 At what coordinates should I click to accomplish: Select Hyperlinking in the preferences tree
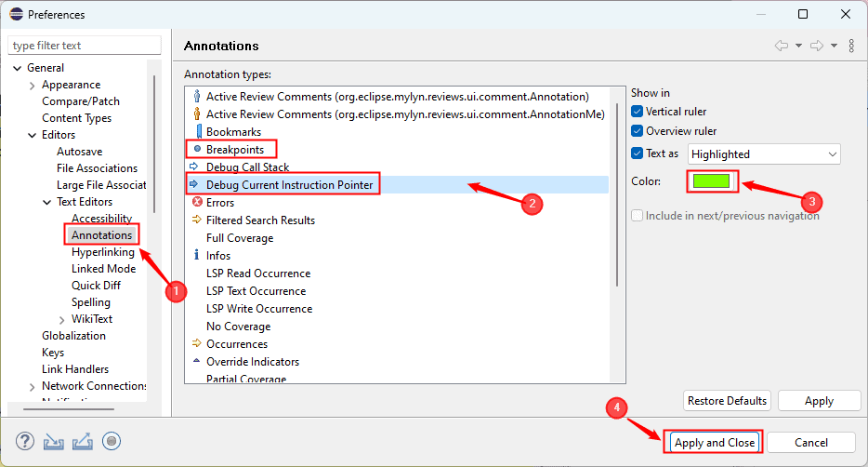click(x=102, y=252)
